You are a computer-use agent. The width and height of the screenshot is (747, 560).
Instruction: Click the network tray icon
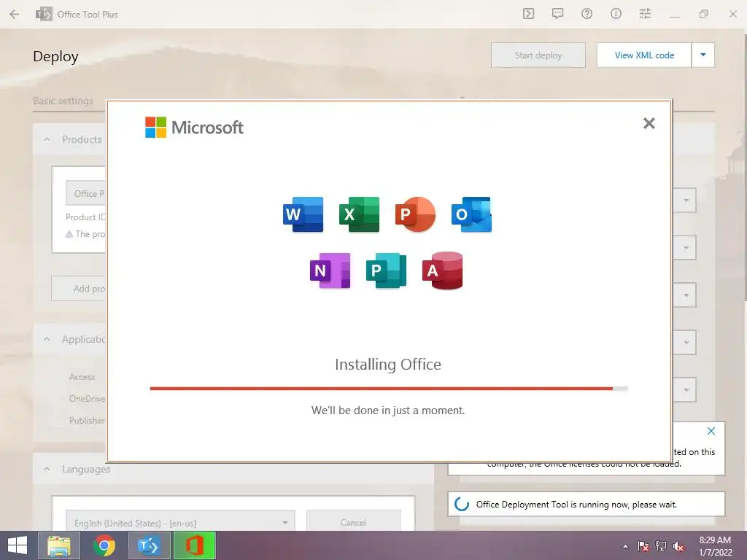click(x=661, y=546)
